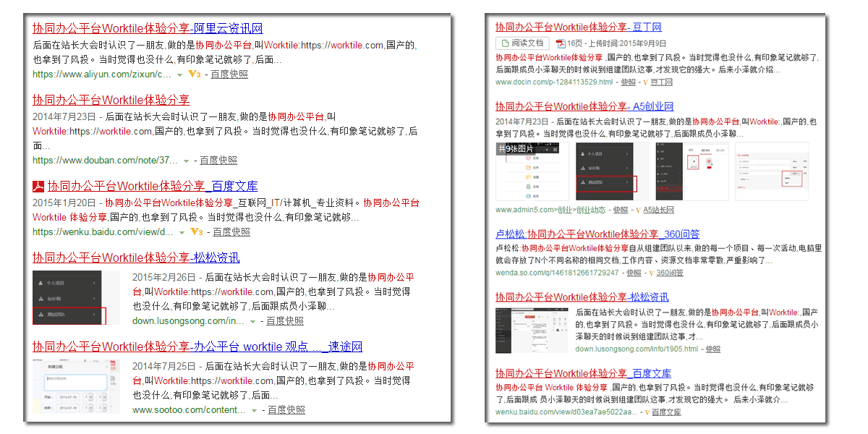The width and height of the screenshot is (868, 434).
Task: Click the V badge next to 360问答
Action: [650, 273]
